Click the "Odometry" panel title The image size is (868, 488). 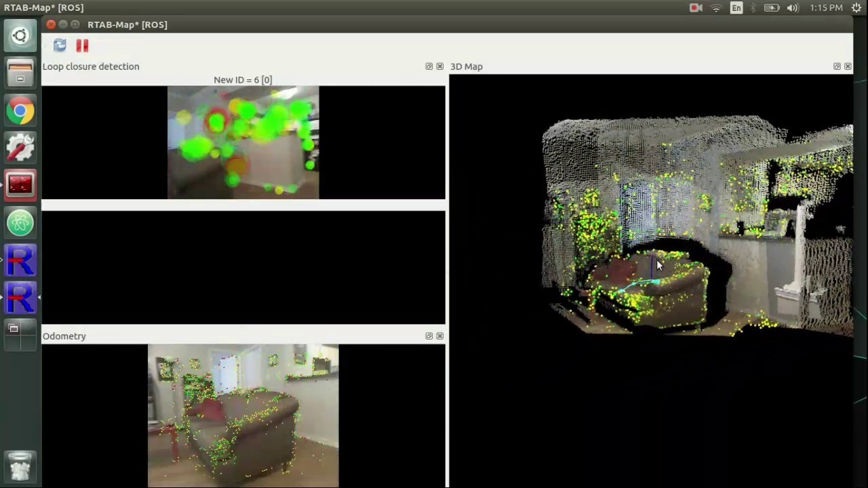click(x=64, y=336)
